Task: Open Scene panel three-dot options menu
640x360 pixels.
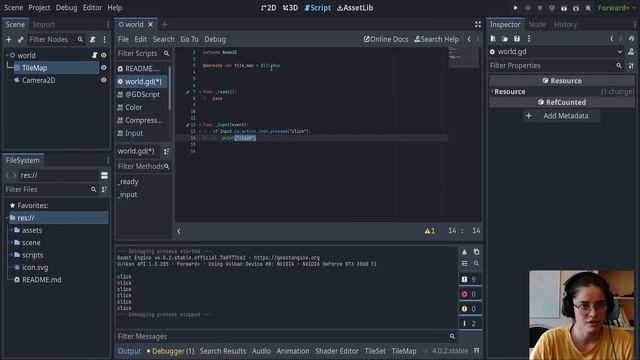Action: 104,40
